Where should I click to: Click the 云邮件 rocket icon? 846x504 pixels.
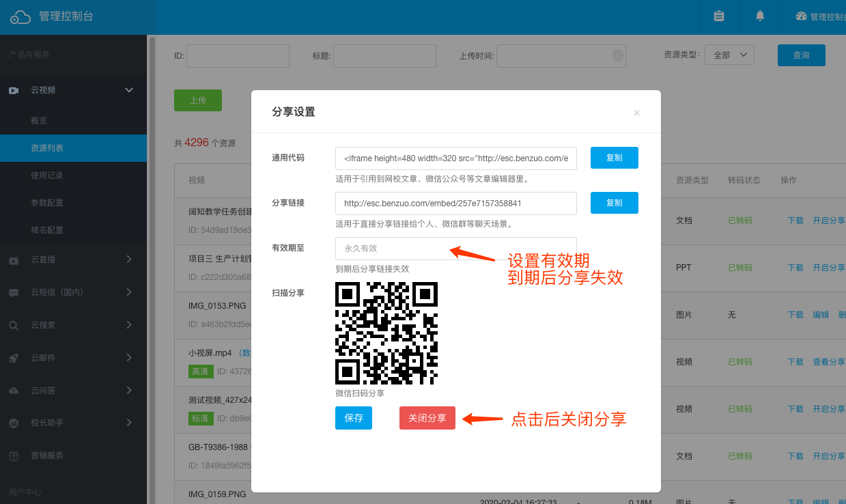[x=14, y=358]
